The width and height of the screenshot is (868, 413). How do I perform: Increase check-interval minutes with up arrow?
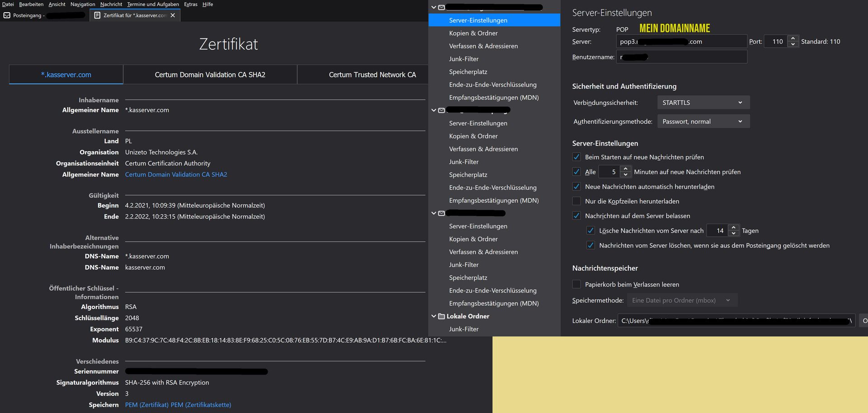(625, 169)
